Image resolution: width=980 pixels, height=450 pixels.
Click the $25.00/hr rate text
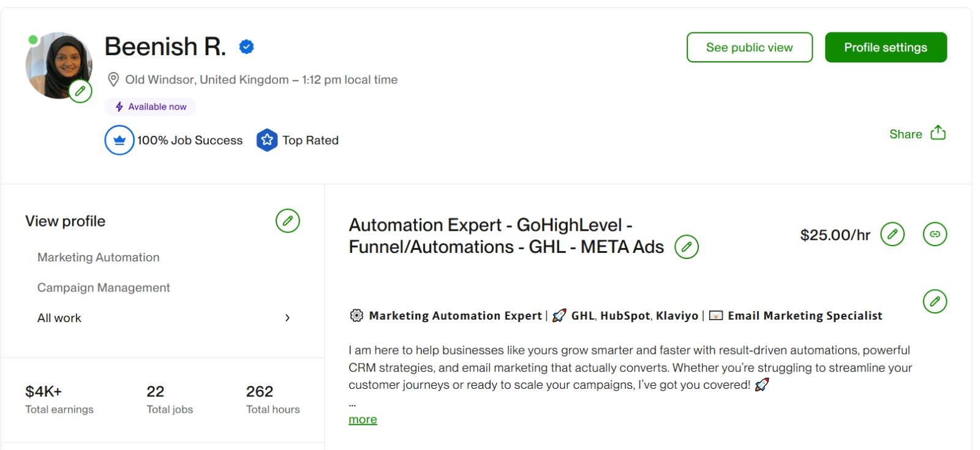pyautogui.click(x=835, y=235)
